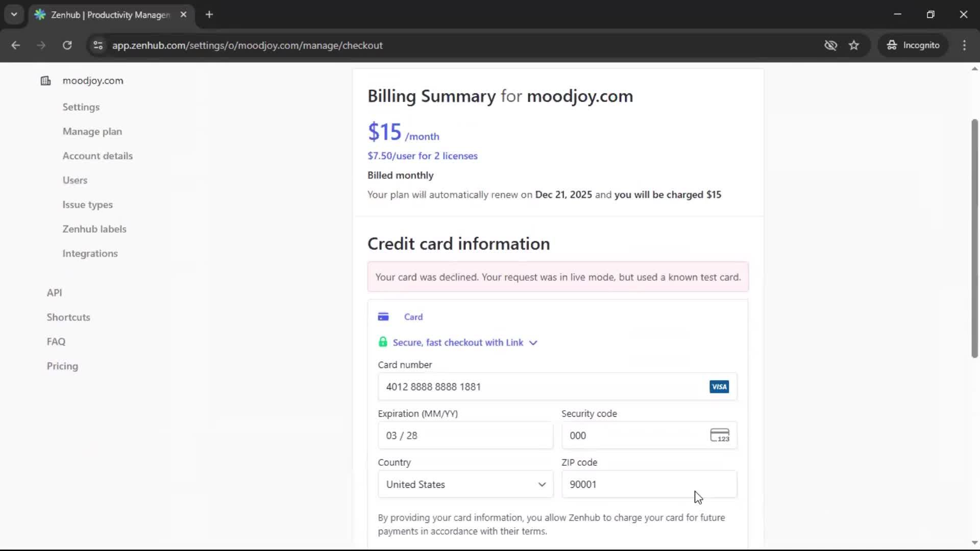Click the moodjoy.com organization icon
The image size is (980, 551).
pyautogui.click(x=45, y=81)
